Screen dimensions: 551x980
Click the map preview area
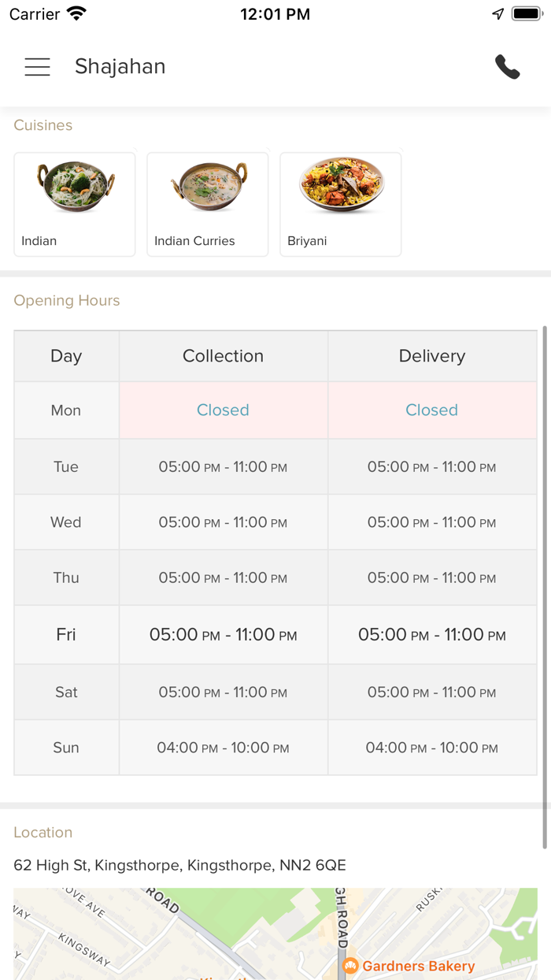tap(236, 934)
